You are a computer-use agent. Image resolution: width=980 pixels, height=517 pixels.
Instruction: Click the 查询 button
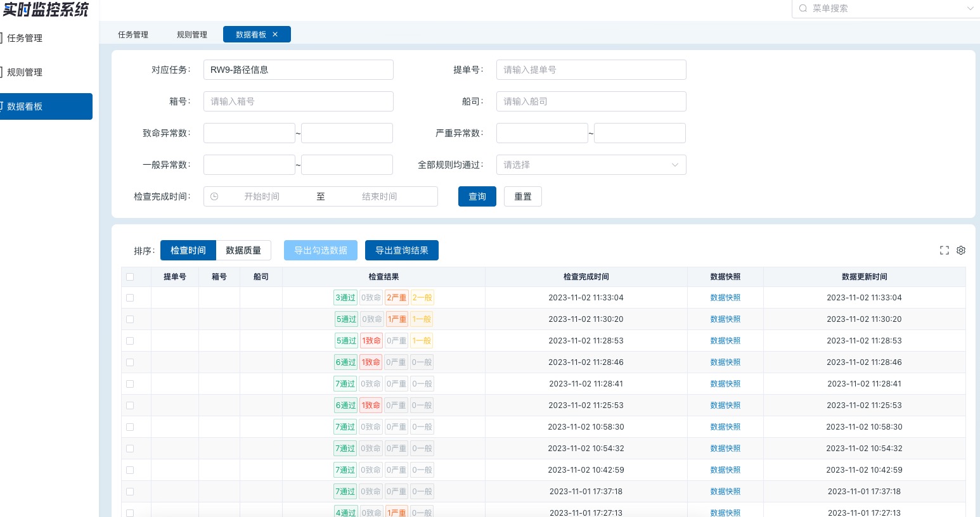tap(477, 196)
